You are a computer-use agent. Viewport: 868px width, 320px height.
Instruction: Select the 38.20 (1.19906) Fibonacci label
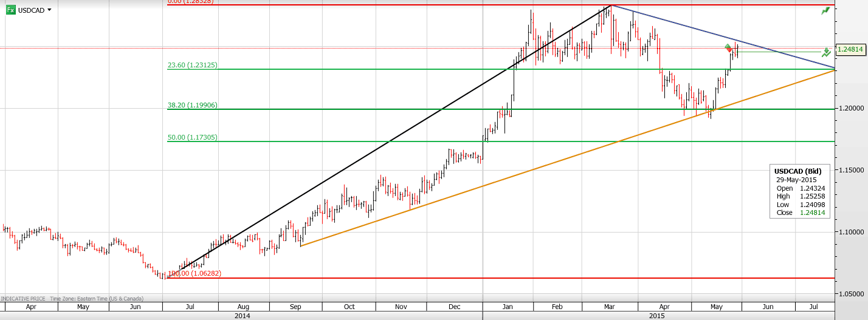click(x=193, y=105)
